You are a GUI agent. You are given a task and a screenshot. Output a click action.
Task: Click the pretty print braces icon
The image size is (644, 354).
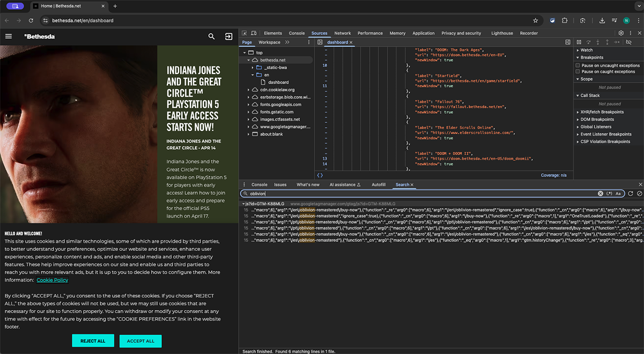(320, 175)
